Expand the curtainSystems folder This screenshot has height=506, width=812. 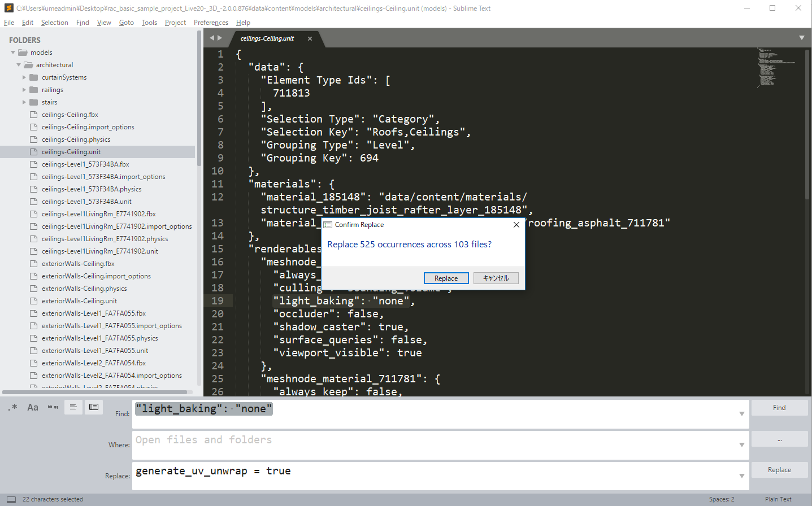24,77
